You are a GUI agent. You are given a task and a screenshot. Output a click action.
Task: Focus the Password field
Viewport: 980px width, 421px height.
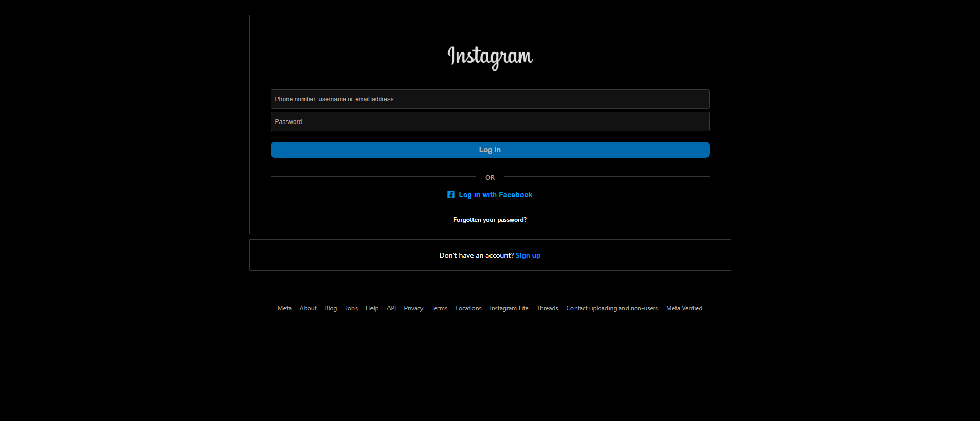490,121
